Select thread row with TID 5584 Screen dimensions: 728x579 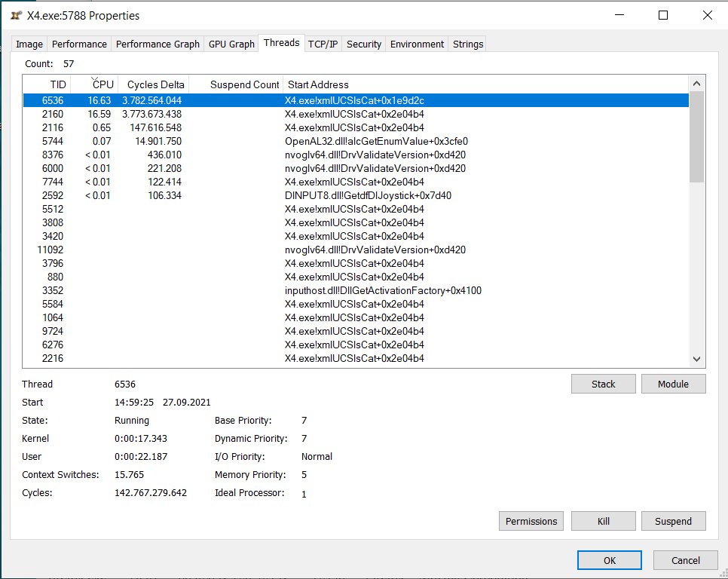(x=356, y=304)
